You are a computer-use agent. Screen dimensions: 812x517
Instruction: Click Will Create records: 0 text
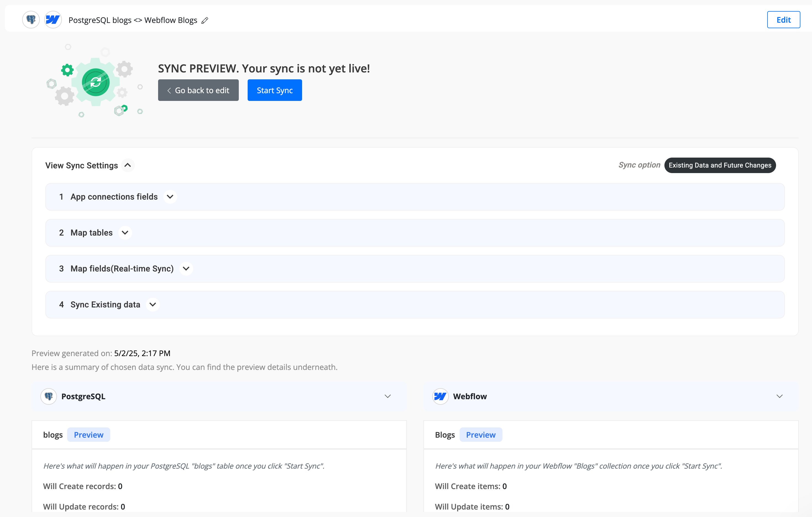(83, 486)
